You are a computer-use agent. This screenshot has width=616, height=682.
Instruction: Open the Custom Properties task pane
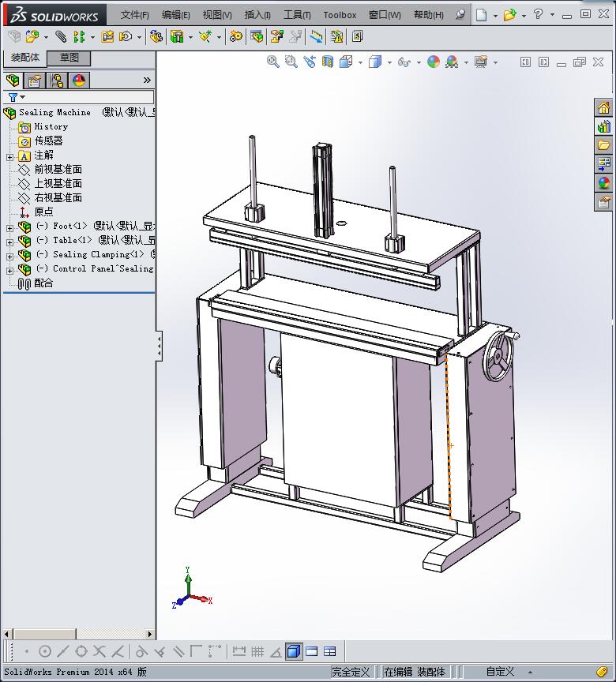coord(604,202)
